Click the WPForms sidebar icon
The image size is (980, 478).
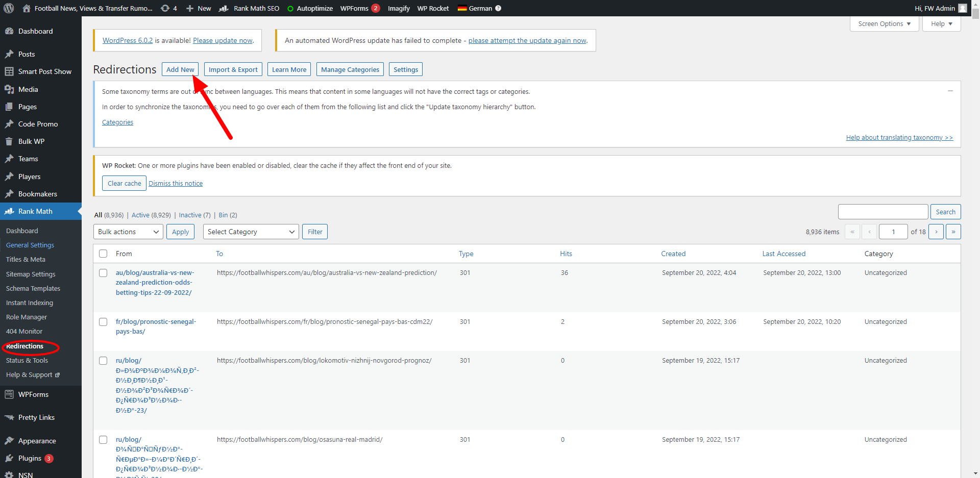point(9,394)
